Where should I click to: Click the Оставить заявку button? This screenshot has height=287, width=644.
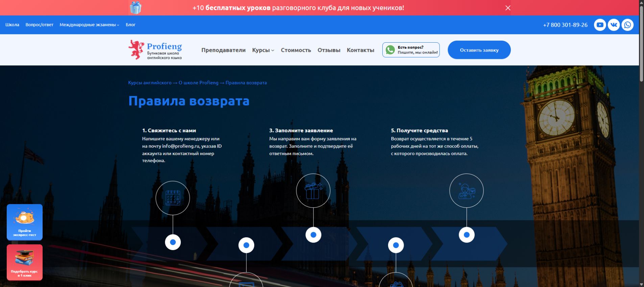[479, 50]
